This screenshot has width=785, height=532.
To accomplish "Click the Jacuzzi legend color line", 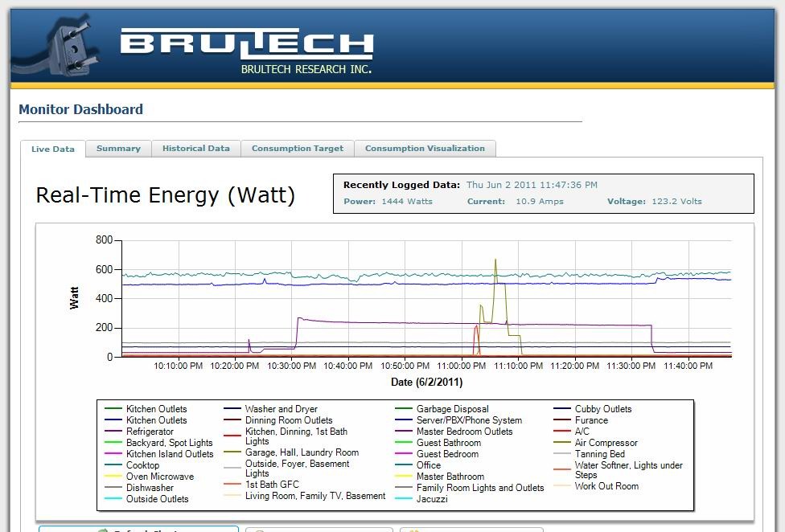I will [404, 499].
